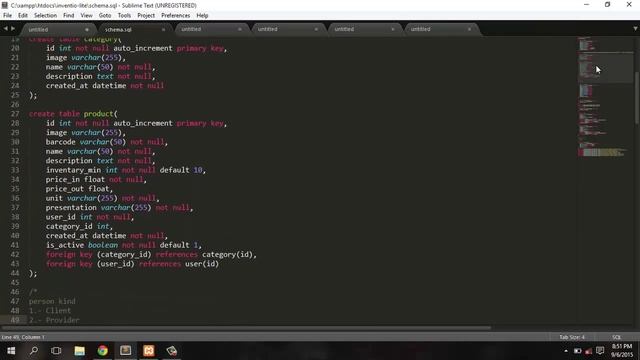Close the last untitled tab
Image resolution: width=640 pixels, height=360 pixels.
pyautogui.click(x=469, y=29)
